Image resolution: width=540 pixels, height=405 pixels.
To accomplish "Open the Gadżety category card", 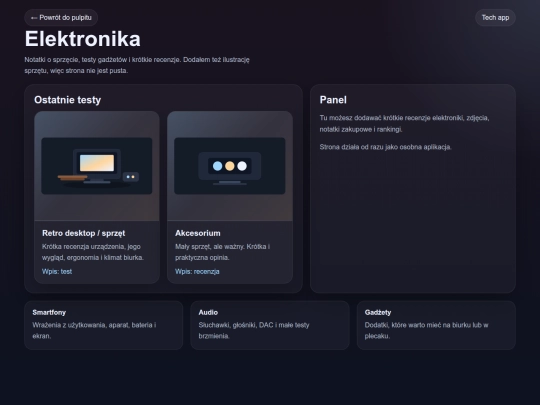I will (x=436, y=325).
